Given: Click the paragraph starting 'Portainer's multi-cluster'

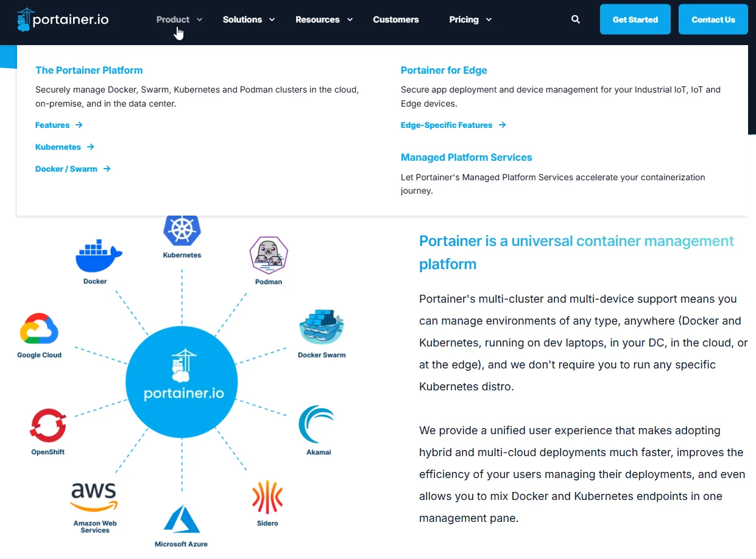Looking at the screenshot, I should click(x=584, y=343).
